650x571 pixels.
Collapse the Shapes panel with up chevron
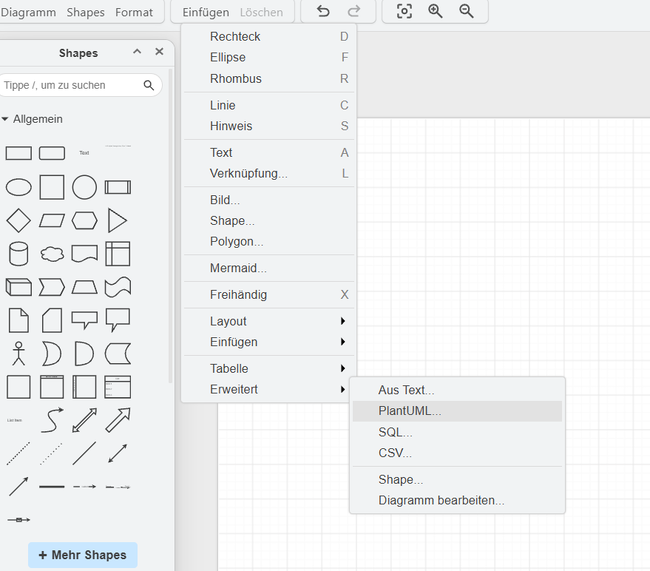[137, 52]
